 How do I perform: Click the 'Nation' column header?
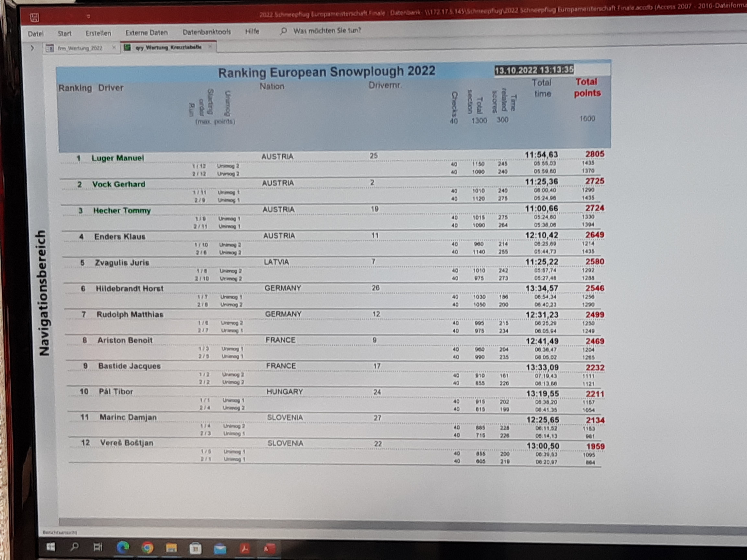click(x=272, y=86)
